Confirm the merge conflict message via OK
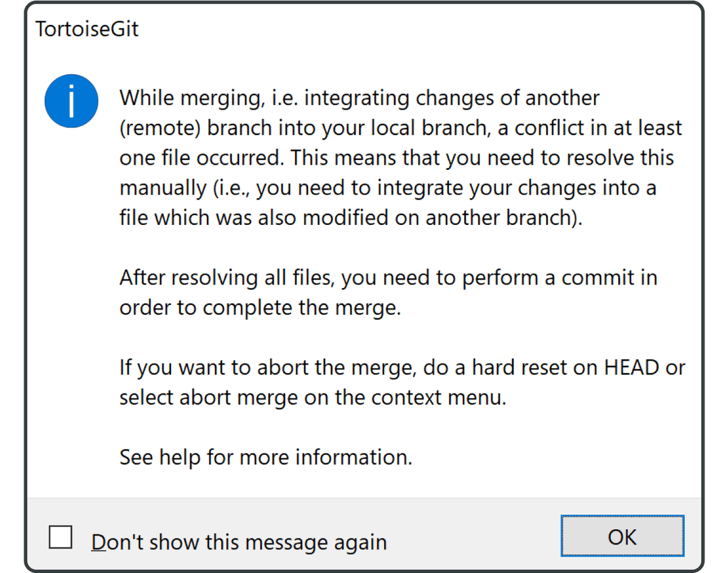The image size is (728, 573). click(622, 536)
